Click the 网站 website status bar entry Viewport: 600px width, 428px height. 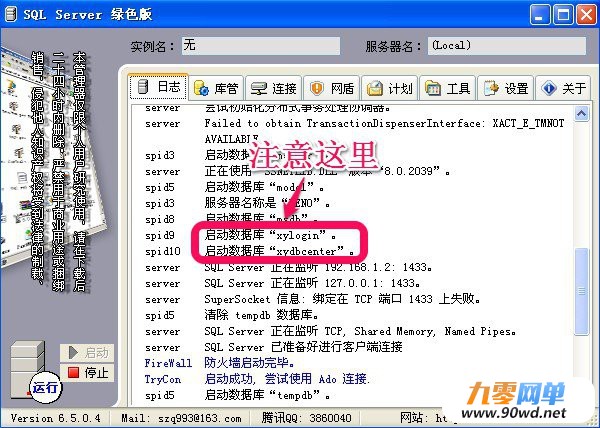pos(424,418)
